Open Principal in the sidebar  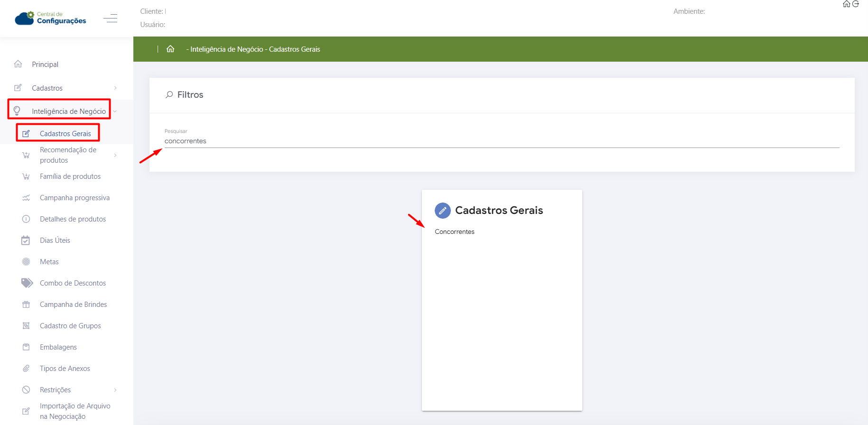tap(45, 65)
